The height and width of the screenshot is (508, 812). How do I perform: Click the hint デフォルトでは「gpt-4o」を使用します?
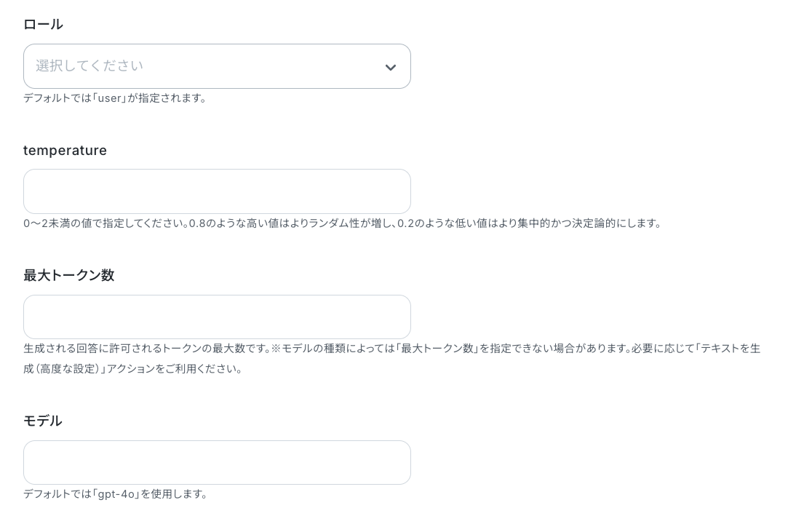[116, 494]
